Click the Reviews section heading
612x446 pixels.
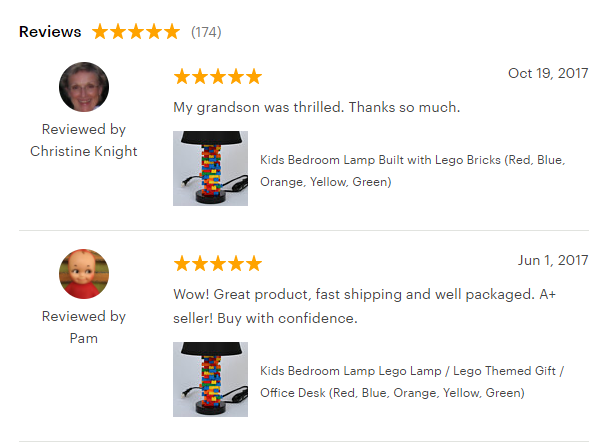50,31
